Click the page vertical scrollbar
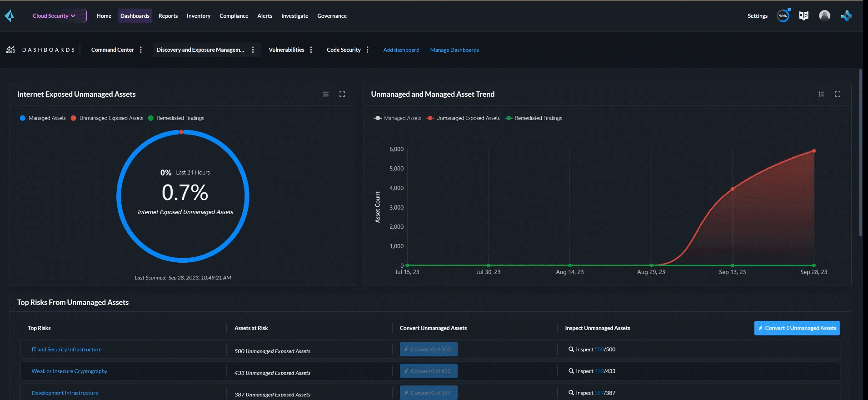 861,153
